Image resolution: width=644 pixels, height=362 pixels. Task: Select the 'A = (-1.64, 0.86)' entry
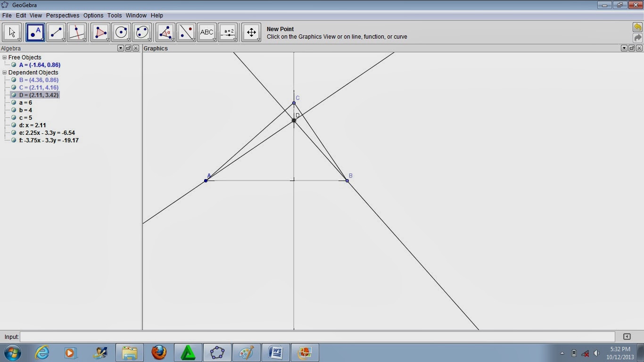click(40, 65)
